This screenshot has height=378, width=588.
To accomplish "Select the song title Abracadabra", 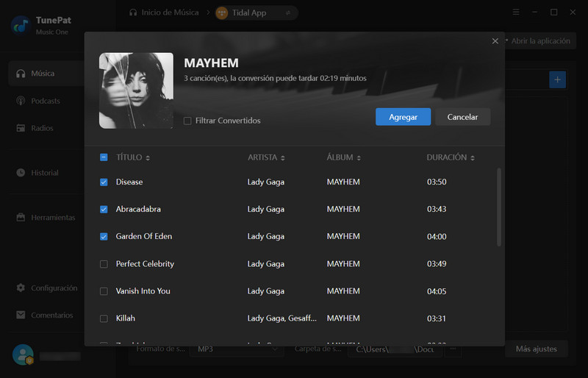I will (138, 209).
